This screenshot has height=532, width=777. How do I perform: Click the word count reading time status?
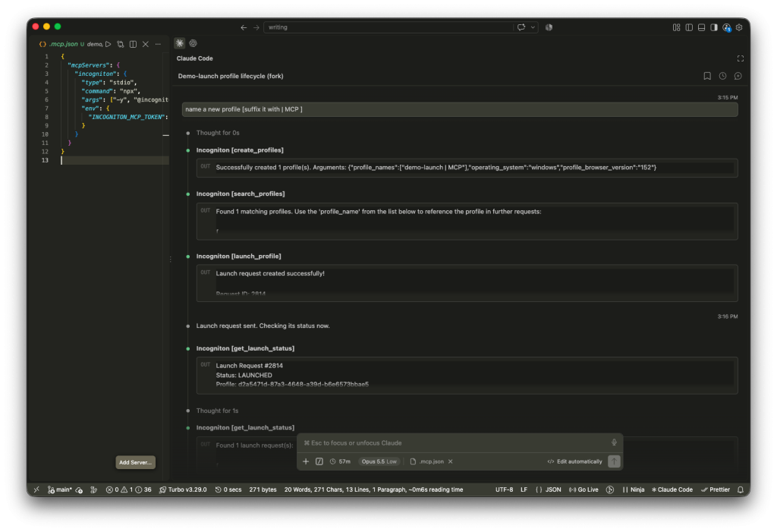tap(373, 490)
